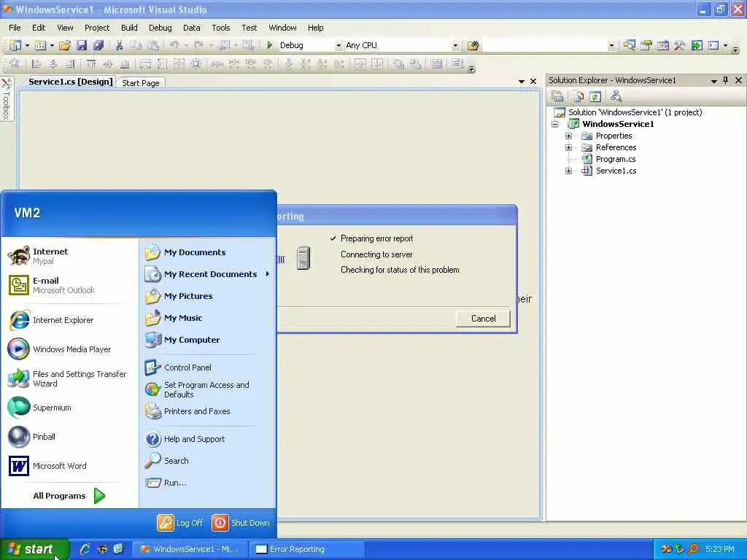Open the Object Browser toolbar icon
The image size is (747, 560).
(x=662, y=45)
